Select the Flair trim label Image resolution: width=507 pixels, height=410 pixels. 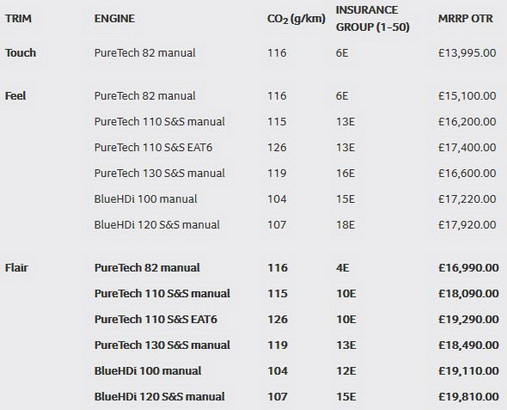(16, 268)
